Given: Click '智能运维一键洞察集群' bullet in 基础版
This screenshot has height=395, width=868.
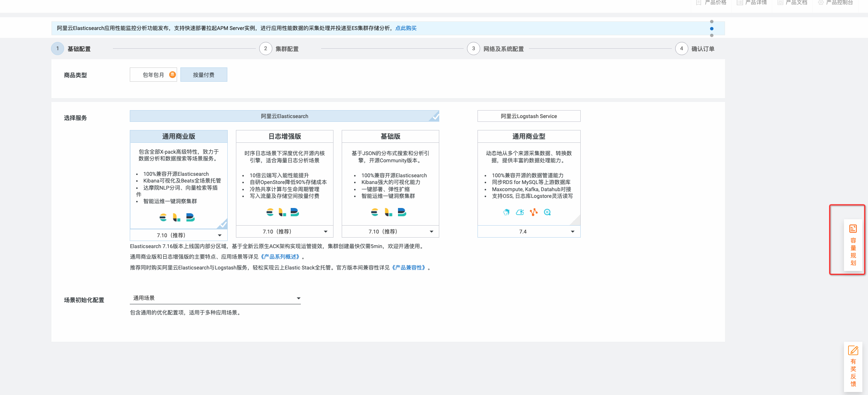Looking at the screenshot, I should click(388, 196).
